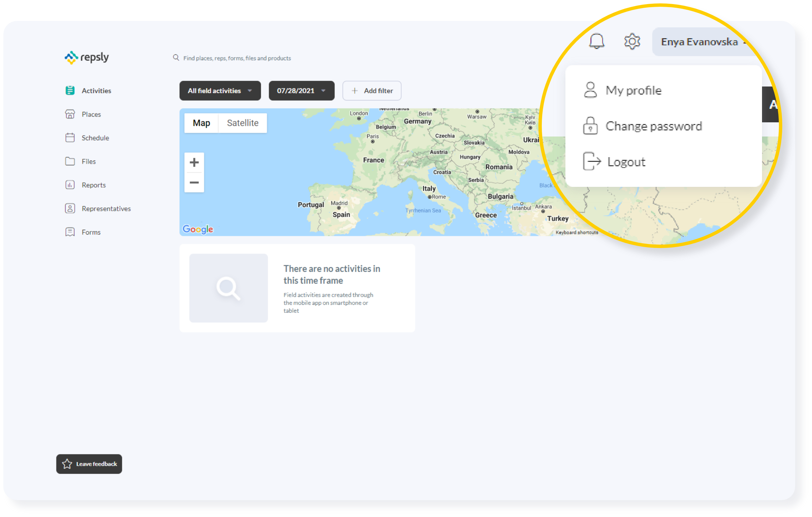
Task: Click the notification bell icon
Action: 597,42
